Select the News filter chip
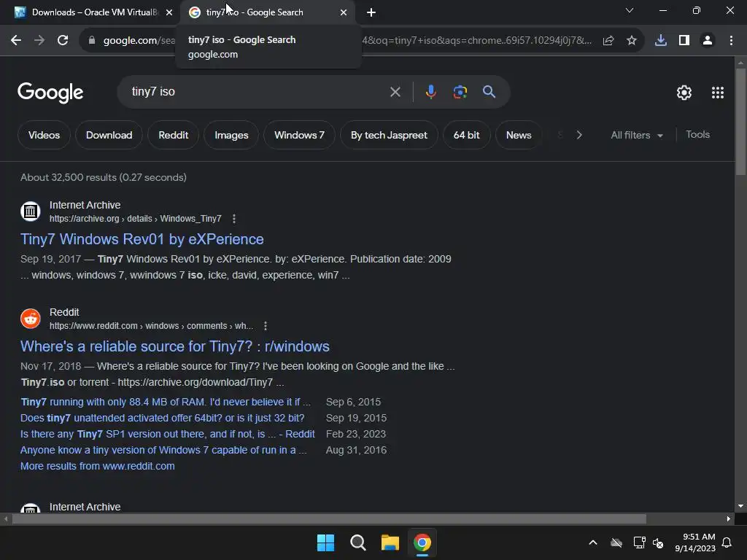Screen dimensions: 747x560 [519, 135]
